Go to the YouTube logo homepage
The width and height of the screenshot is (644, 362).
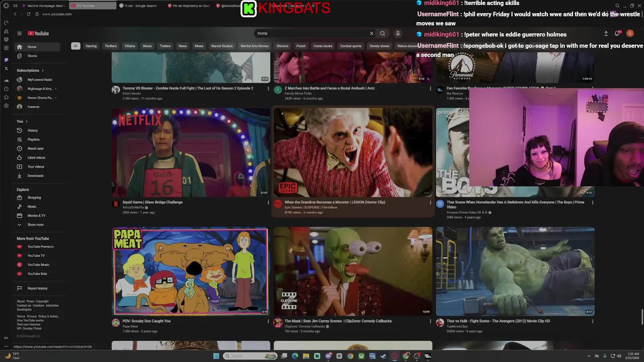pos(38,33)
